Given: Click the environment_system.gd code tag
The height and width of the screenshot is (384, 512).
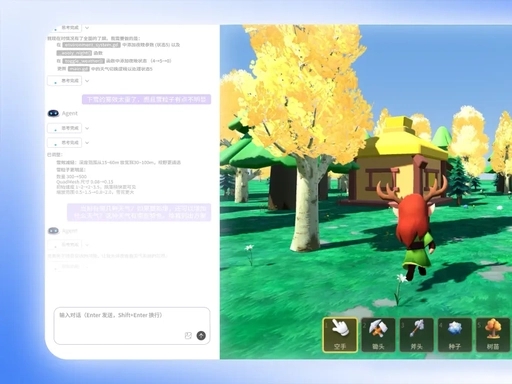Looking at the screenshot, I should [91, 45].
